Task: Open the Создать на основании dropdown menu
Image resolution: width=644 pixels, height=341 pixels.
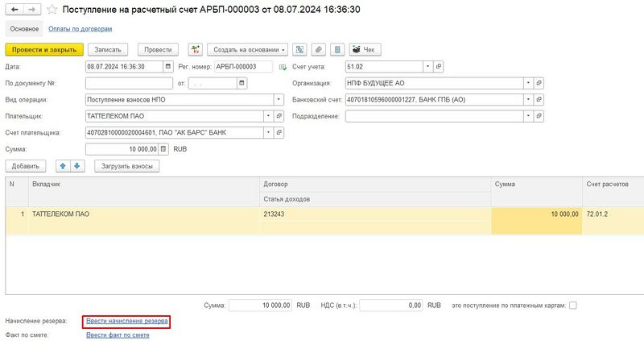Action: tap(247, 49)
